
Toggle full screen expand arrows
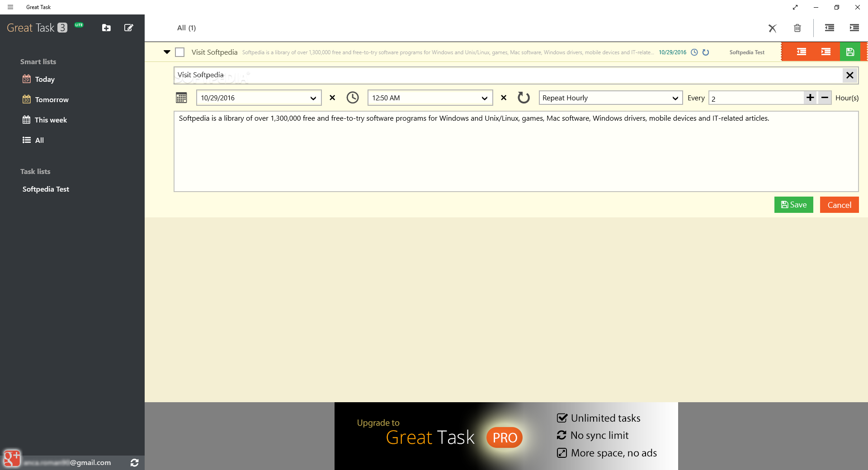tap(795, 7)
